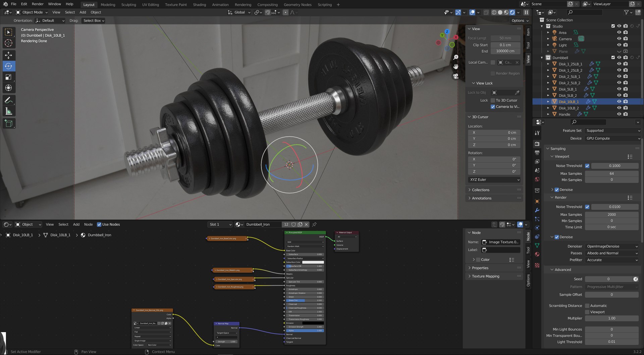
Task: Open the Add menu in node editor
Action: [x=76, y=224]
